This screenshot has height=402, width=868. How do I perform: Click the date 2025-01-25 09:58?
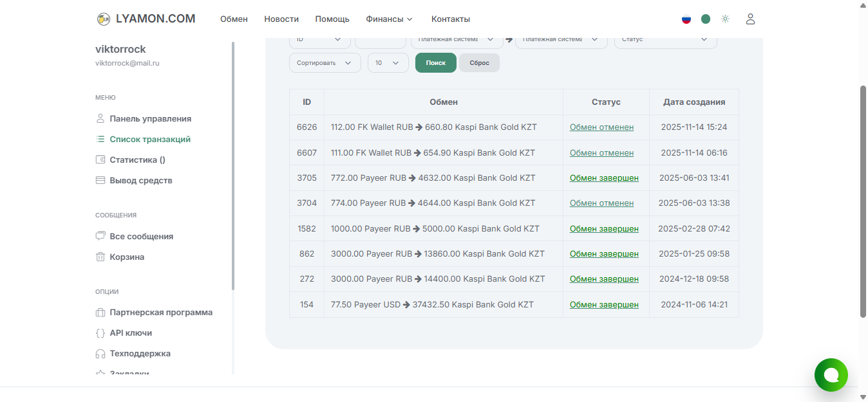tap(694, 254)
